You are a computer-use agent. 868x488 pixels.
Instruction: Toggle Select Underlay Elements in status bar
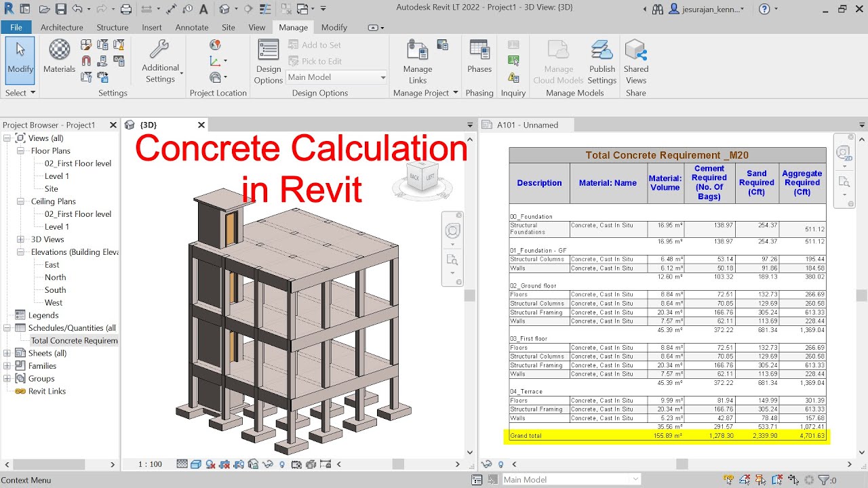(746, 480)
